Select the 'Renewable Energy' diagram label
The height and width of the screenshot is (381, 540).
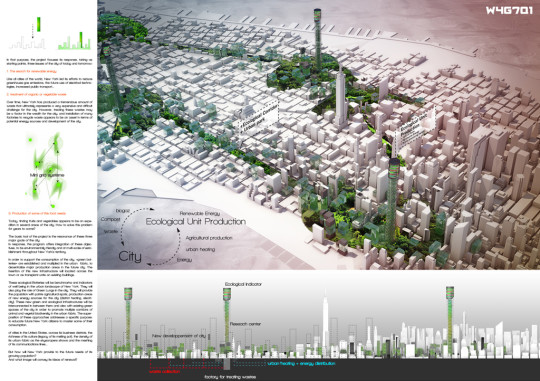coord(200,213)
